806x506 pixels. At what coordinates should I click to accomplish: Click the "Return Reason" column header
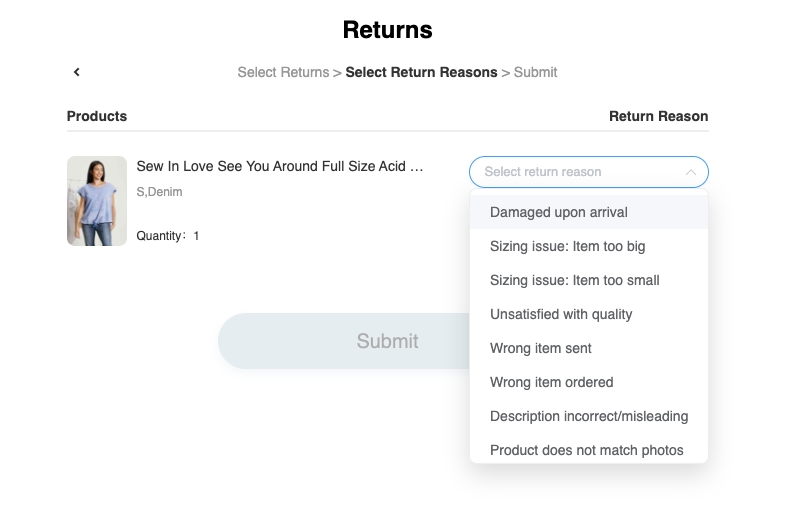(x=658, y=116)
